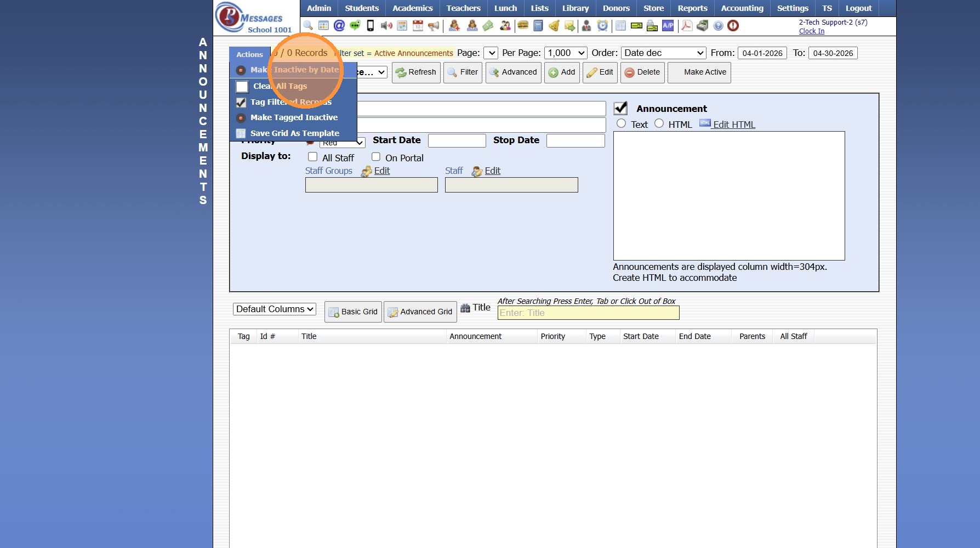Click the Announcement text area
This screenshot has height=548, width=980.
(729, 196)
